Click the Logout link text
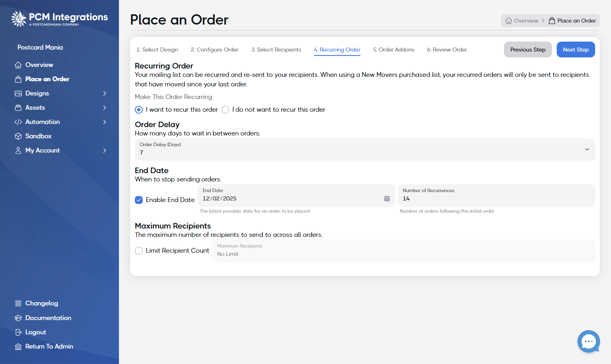Screen dimensions: 611x364 [36, 332]
